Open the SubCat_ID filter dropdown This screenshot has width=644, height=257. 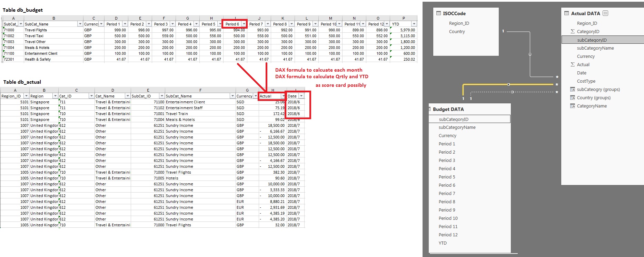(161, 96)
